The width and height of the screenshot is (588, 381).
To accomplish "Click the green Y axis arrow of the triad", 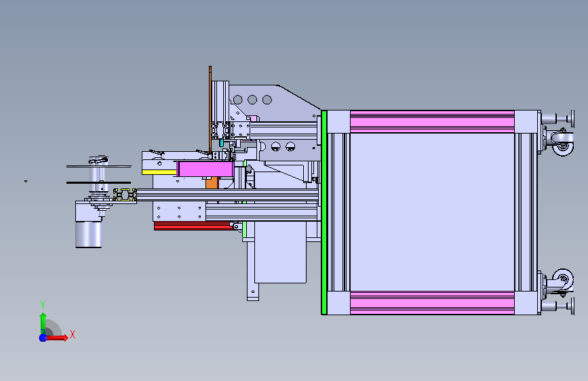I will coord(43,323).
